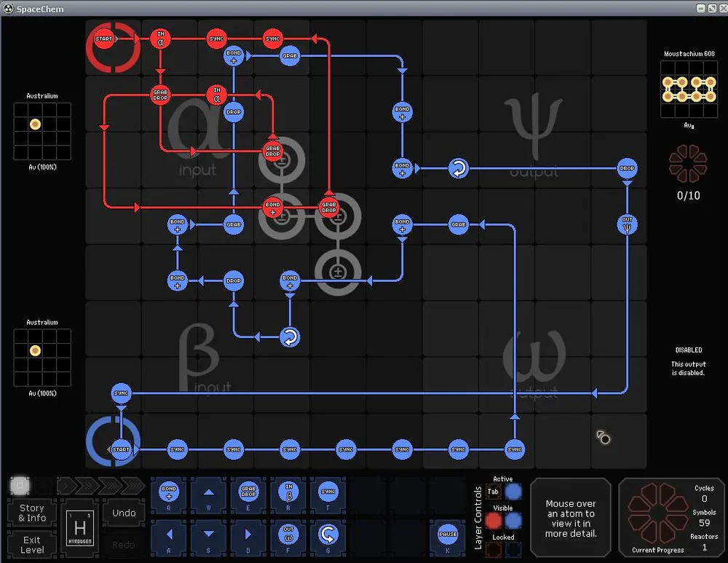Click the Exit Level button
This screenshot has height=563, width=728.
(32, 544)
